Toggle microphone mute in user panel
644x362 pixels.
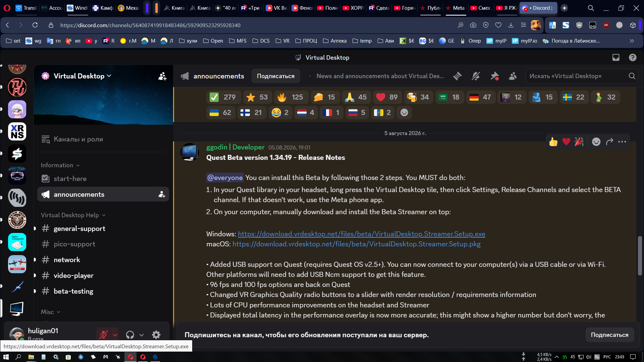[104, 335]
